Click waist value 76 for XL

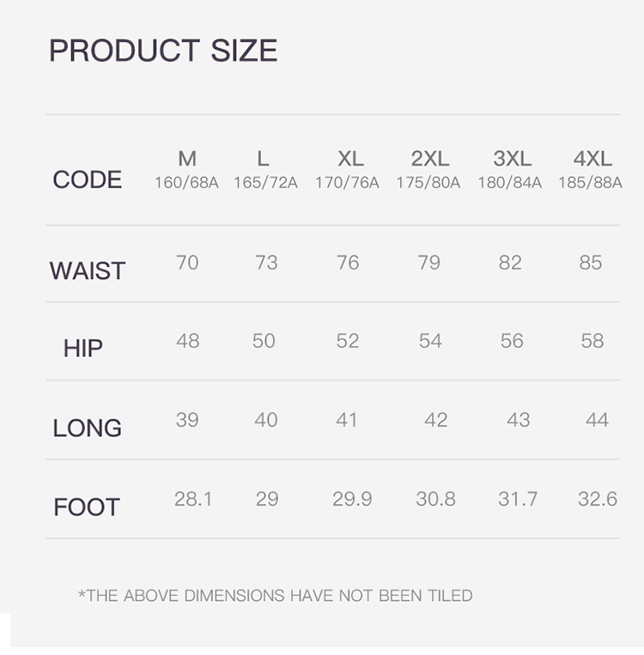tap(348, 262)
